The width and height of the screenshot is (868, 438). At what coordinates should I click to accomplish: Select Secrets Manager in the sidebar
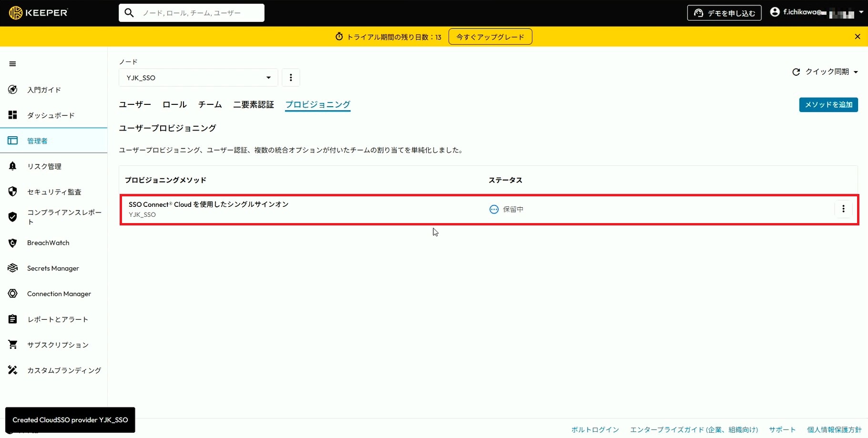click(52, 268)
